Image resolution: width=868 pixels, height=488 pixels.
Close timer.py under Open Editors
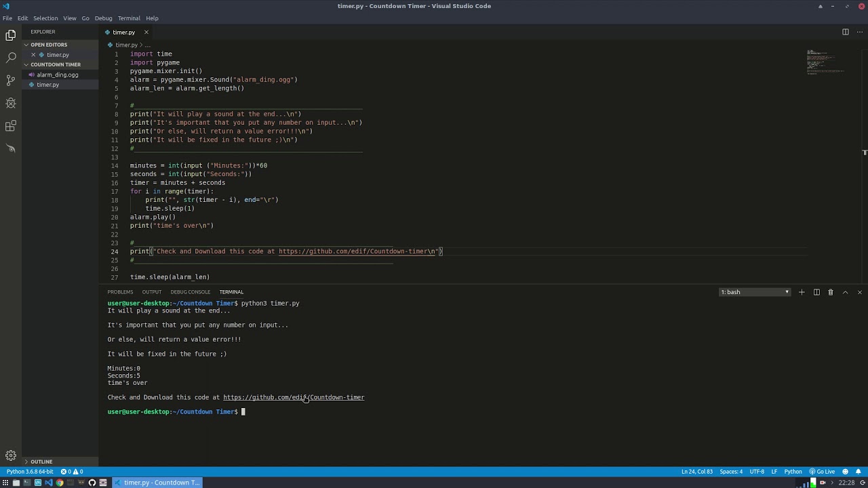click(x=33, y=55)
